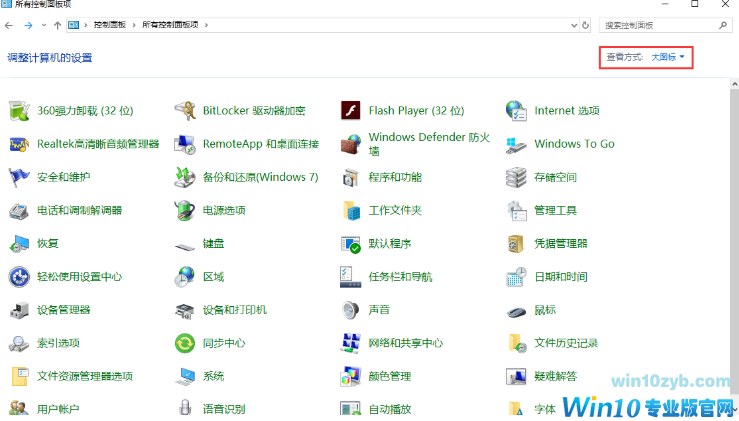Open the 电源选项 battery icon
739x421 pixels.
[185, 210]
